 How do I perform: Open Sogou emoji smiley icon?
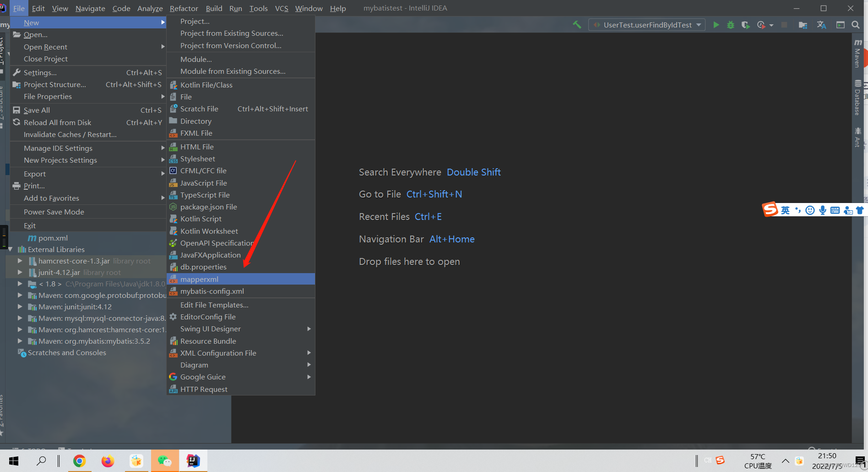(x=810, y=210)
